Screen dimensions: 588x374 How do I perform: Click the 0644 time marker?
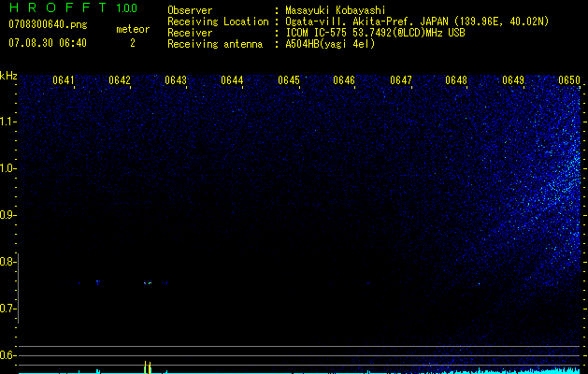[232, 80]
